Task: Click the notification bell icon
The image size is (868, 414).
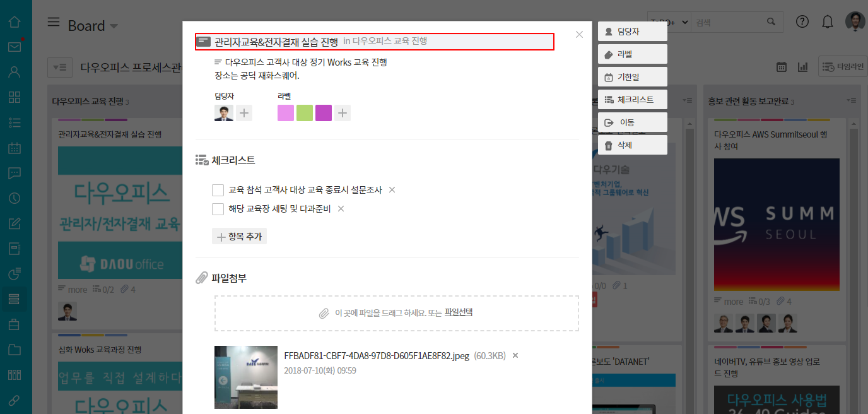Action: (828, 22)
